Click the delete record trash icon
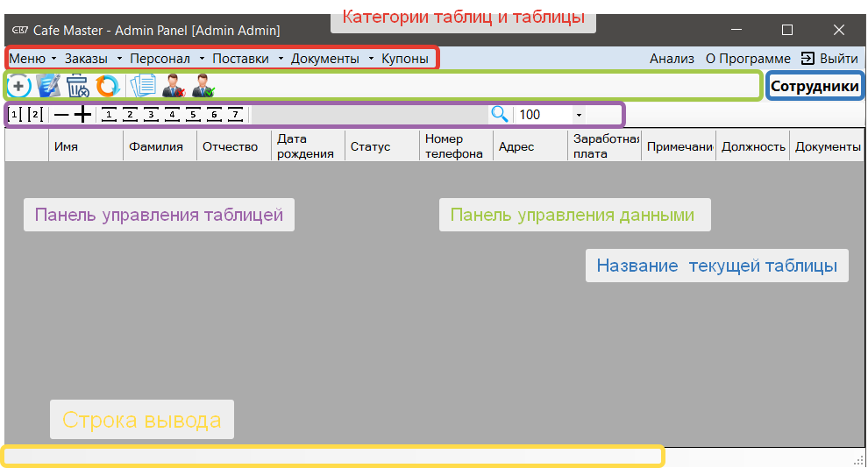The image size is (868, 468). pyautogui.click(x=77, y=86)
